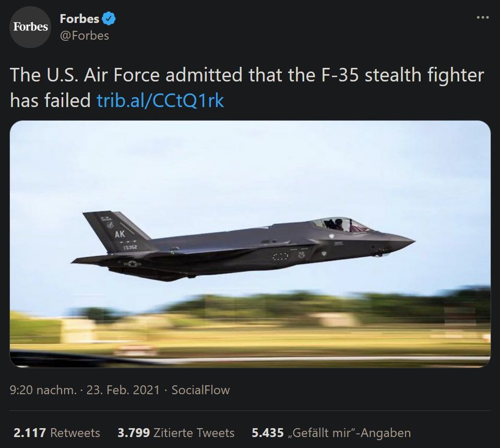Click the Forbes profile avatar

pyautogui.click(x=30, y=27)
